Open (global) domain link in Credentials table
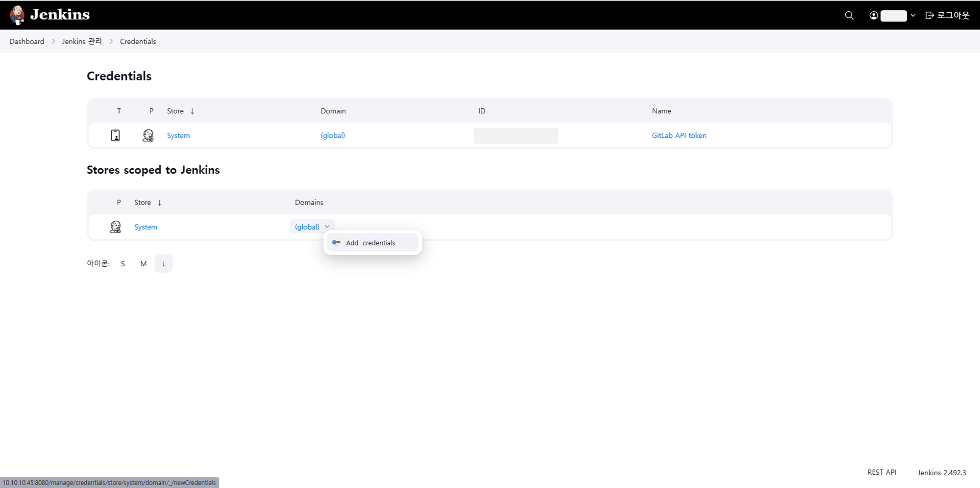This screenshot has height=488, width=980. pos(333,136)
